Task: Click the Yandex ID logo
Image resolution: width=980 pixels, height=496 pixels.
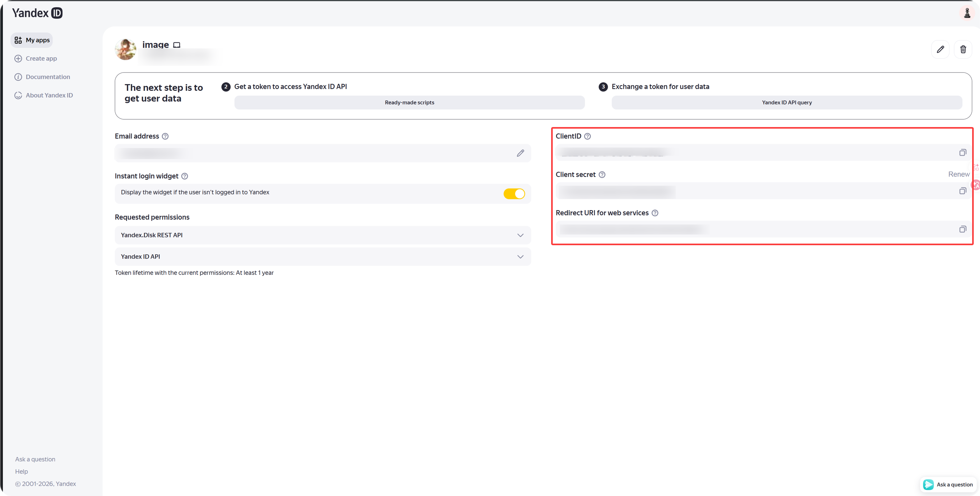Action: (x=37, y=13)
